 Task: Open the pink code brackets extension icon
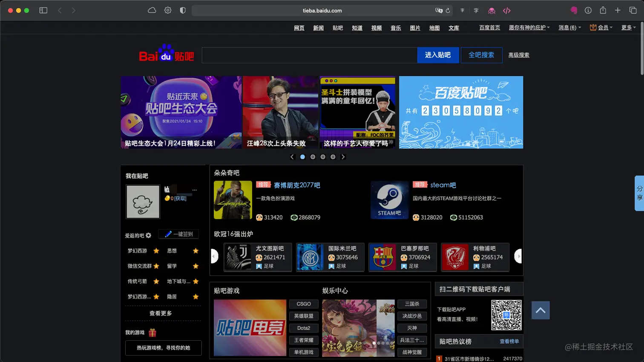coord(507,11)
